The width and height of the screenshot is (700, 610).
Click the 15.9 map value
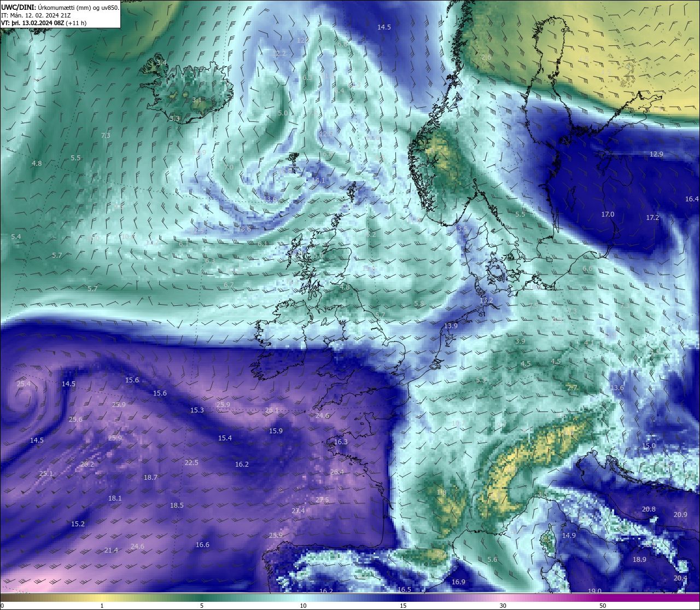pos(276,431)
